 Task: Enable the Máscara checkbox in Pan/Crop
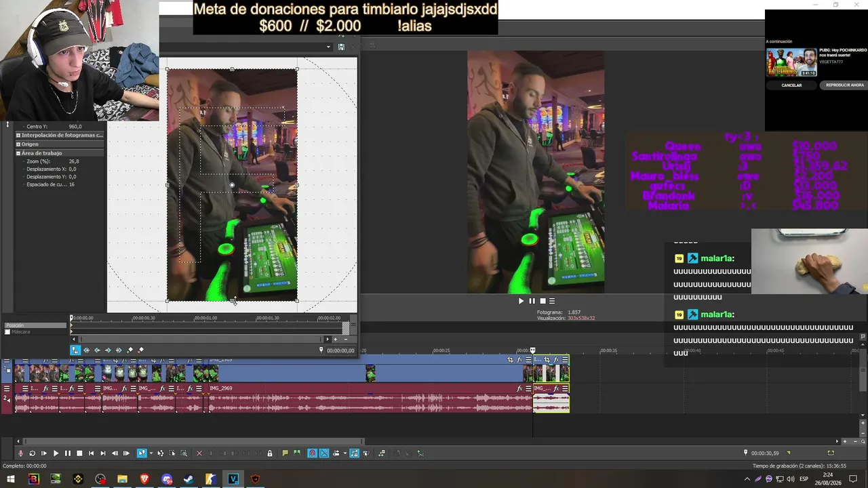pos(8,332)
